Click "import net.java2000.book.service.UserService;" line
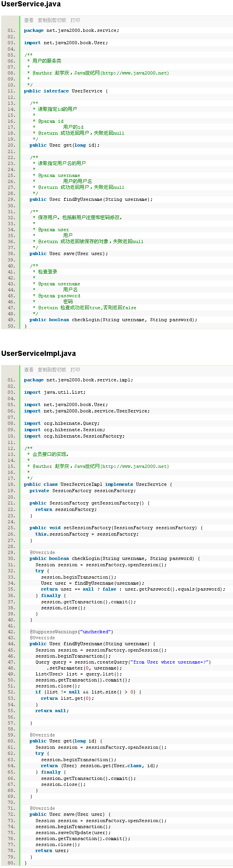 tap(87, 411)
